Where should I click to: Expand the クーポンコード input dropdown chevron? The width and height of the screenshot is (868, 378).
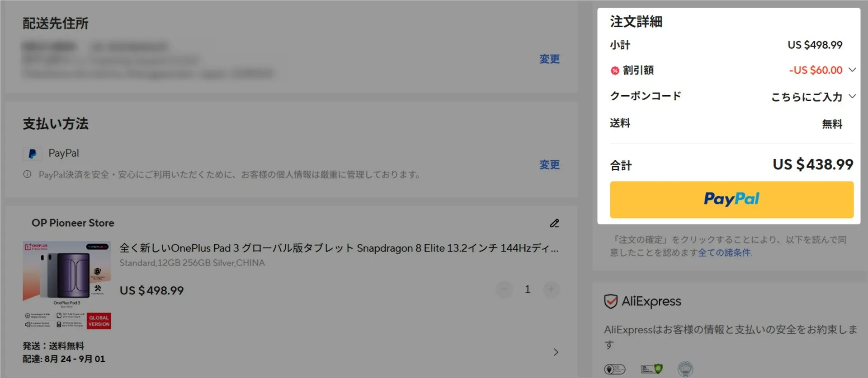click(x=852, y=96)
